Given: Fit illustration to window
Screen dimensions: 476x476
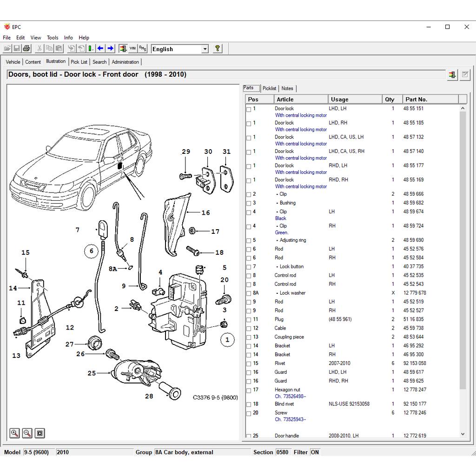Looking at the screenshot, I should pyautogui.click(x=40, y=433).
